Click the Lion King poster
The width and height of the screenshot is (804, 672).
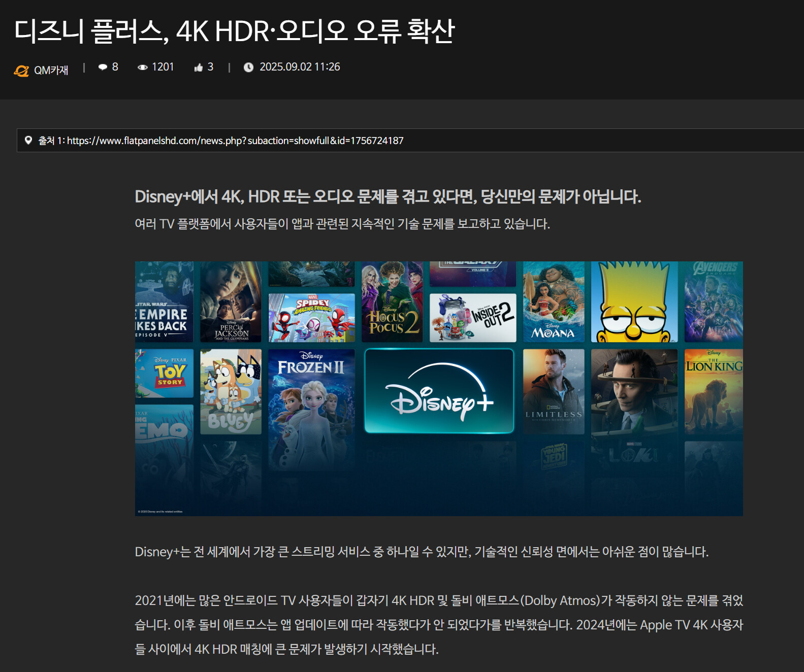(714, 391)
